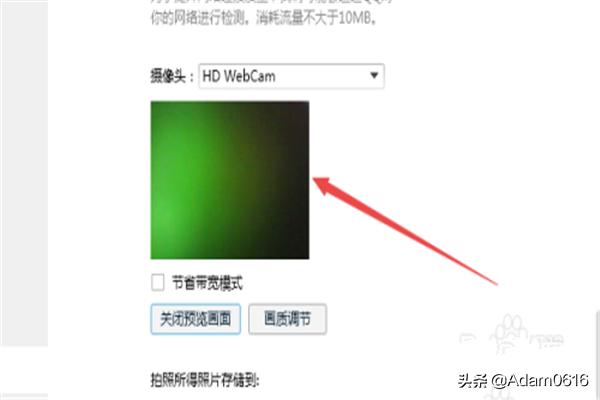This screenshot has width=600, height=400.
Task: Click the black dropdown arrow beside HD WebCam
Action: coord(374,75)
